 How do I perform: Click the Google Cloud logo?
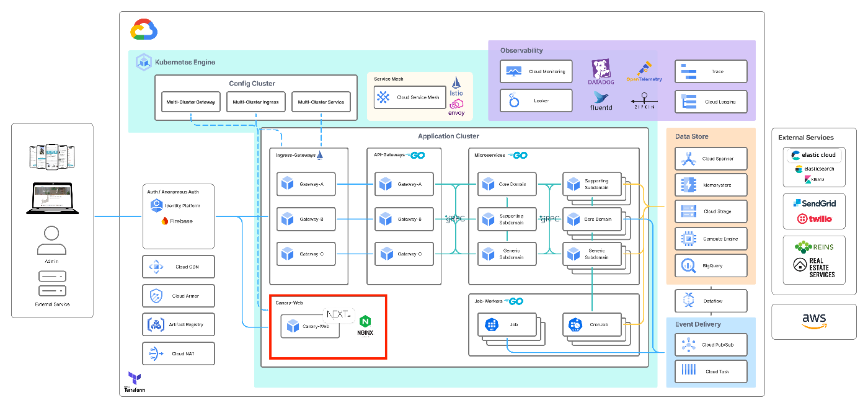click(x=144, y=29)
